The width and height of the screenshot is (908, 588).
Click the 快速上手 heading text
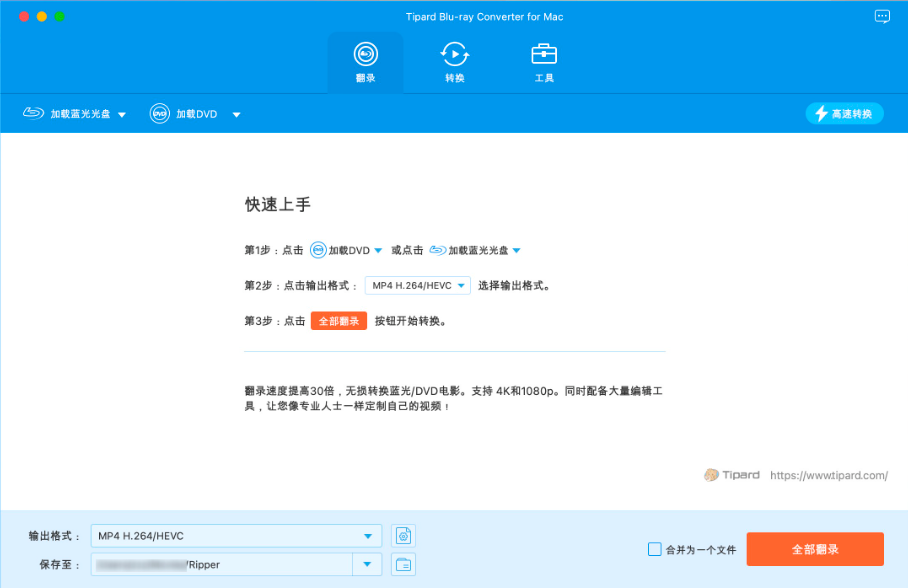(277, 204)
